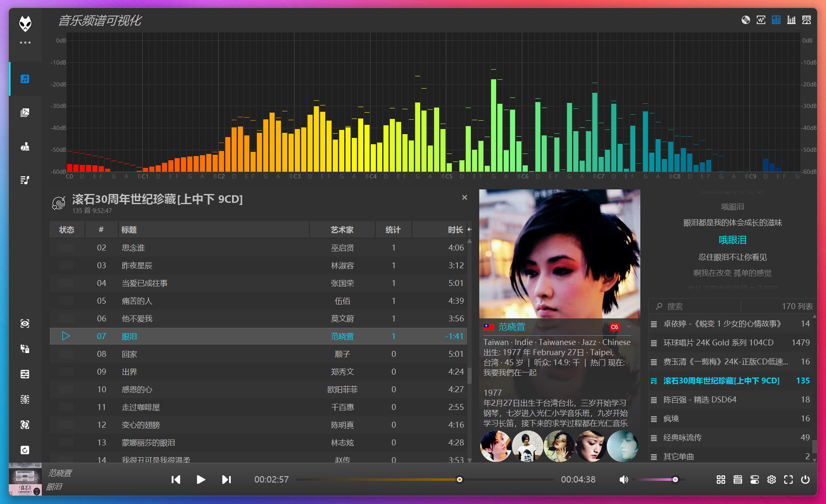Viewport: 826px width, 504px height.
Task: Toggle the switches panel at bottom right
Action: 755,480
